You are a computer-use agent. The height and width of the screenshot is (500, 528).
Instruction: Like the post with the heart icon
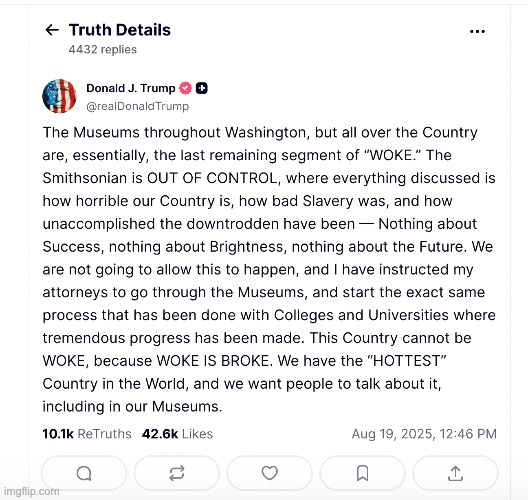270,473
